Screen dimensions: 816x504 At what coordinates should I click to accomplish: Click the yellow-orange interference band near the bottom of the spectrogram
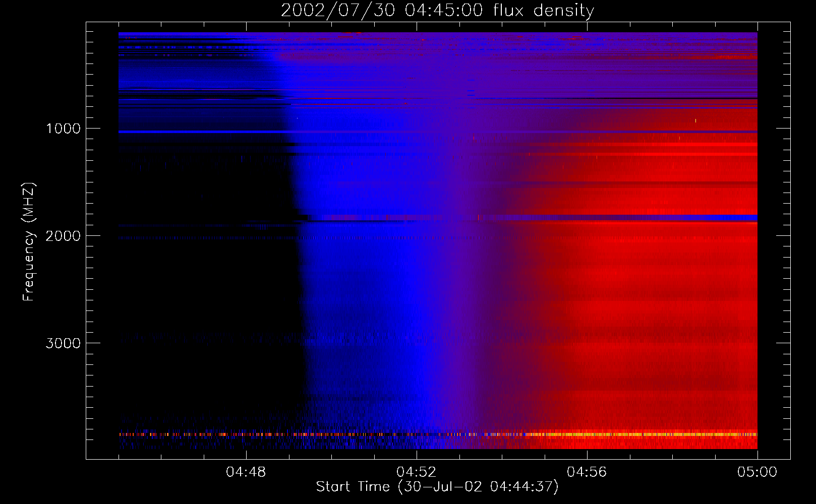coord(438,434)
